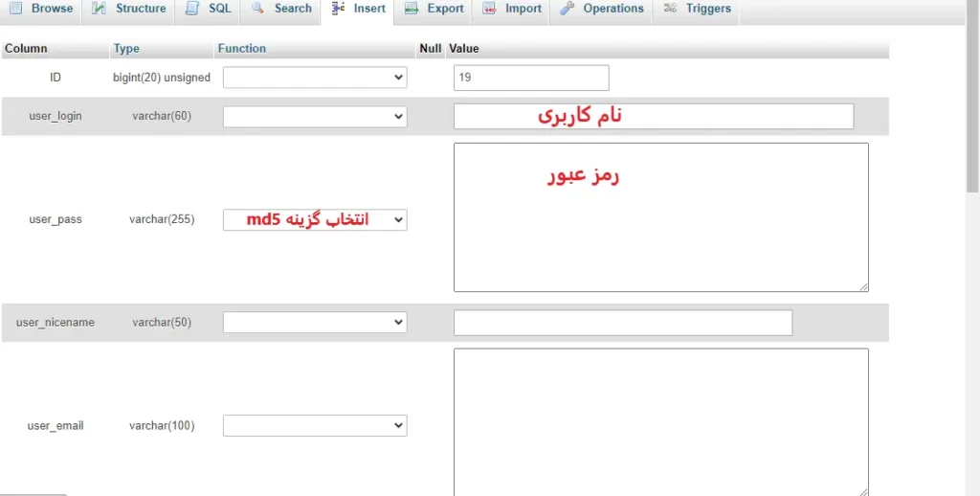Image resolution: width=980 pixels, height=496 pixels.
Task: Open the function dropdown for user_login
Action: tap(315, 116)
